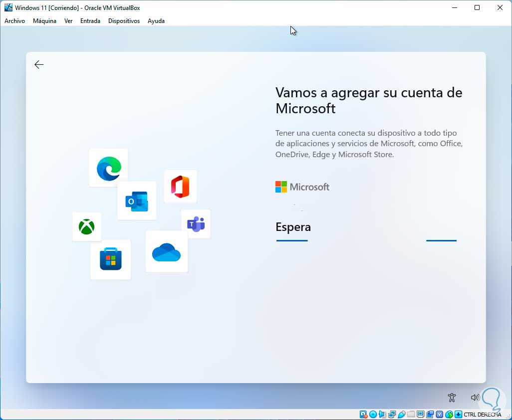The width and height of the screenshot is (512, 420).
Task: Click the 'CTRL DERECHA' host key label
Action: coord(482,415)
